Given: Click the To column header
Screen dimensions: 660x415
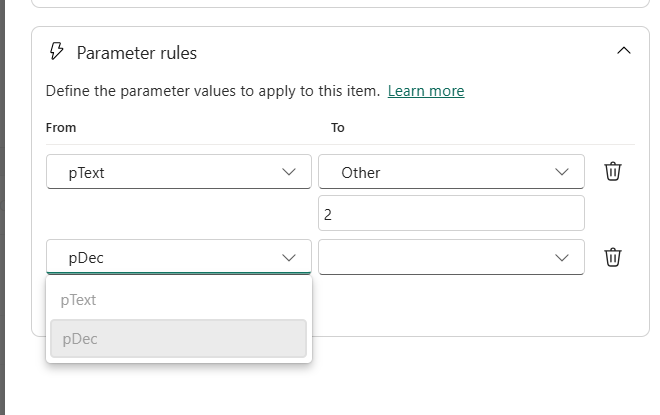Looking at the screenshot, I should [x=338, y=128].
